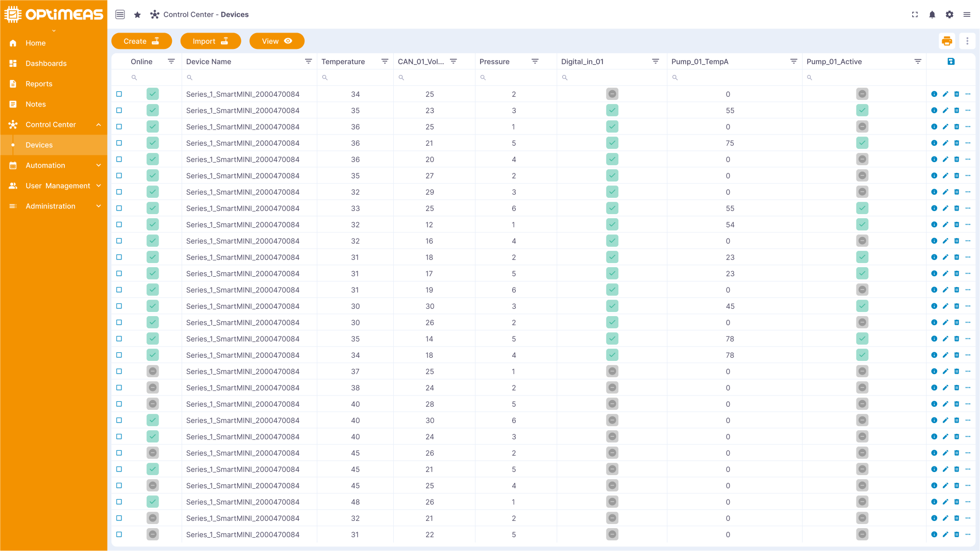Tick row checkbox for device with Pump_01_TempA 75
The image size is (980, 551).
click(x=119, y=143)
